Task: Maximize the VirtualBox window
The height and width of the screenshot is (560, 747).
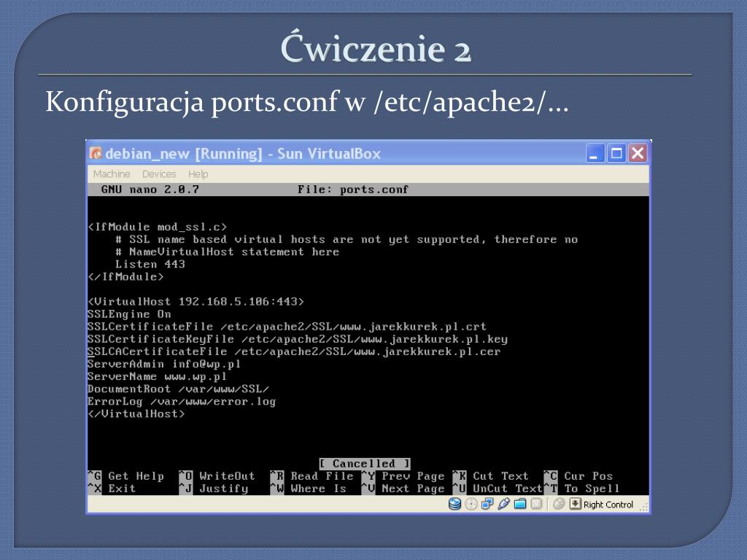Action: click(x=616, y=153)
